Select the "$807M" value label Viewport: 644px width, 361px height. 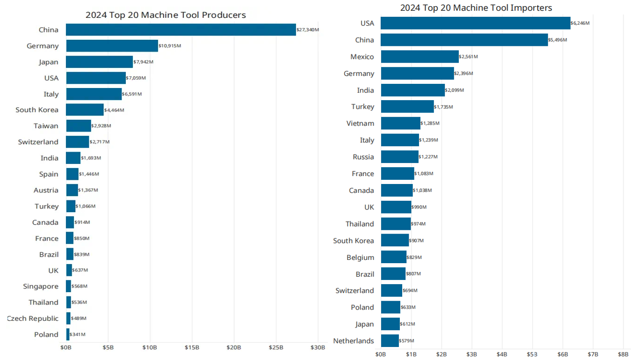[x=413, y=274]
